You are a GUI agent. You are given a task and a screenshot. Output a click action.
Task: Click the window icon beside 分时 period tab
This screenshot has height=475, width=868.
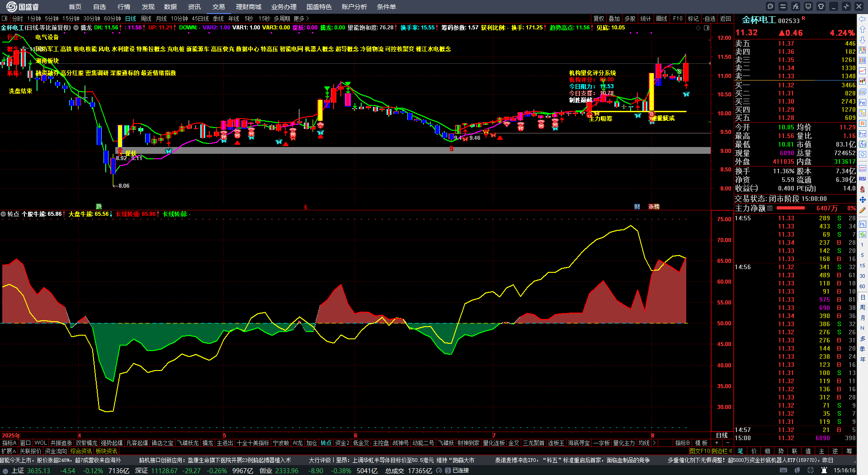(5, 19)
